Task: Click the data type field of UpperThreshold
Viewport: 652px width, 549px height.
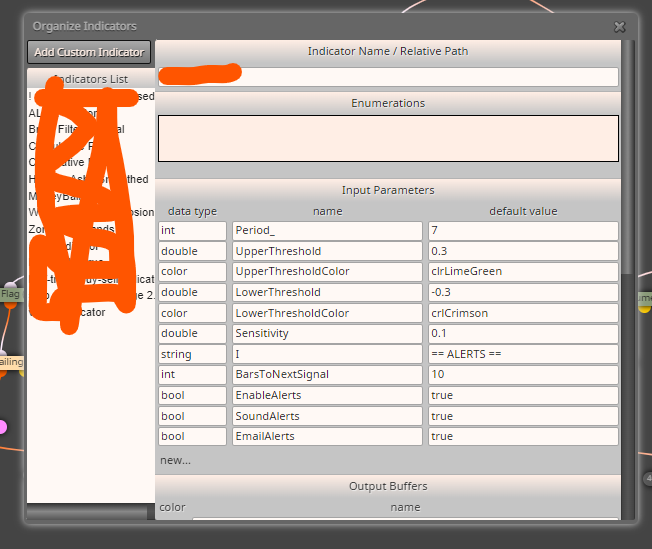Action: pos(192,251)
